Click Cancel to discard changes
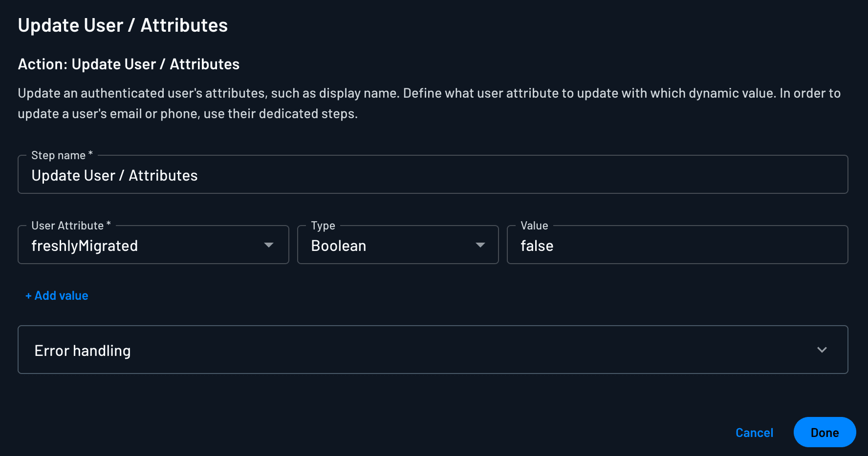This screenshot has width=868, height=456. (x=755, y=432)
